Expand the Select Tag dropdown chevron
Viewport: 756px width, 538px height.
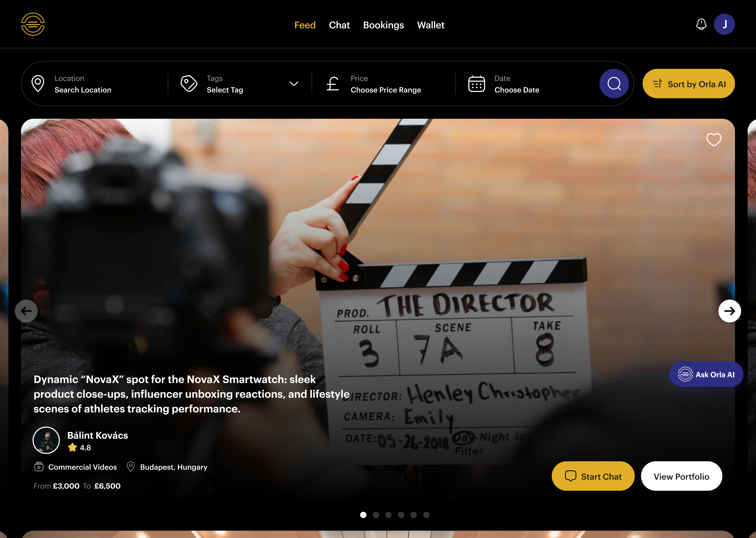pyautogui.click(x=294, y=84)
